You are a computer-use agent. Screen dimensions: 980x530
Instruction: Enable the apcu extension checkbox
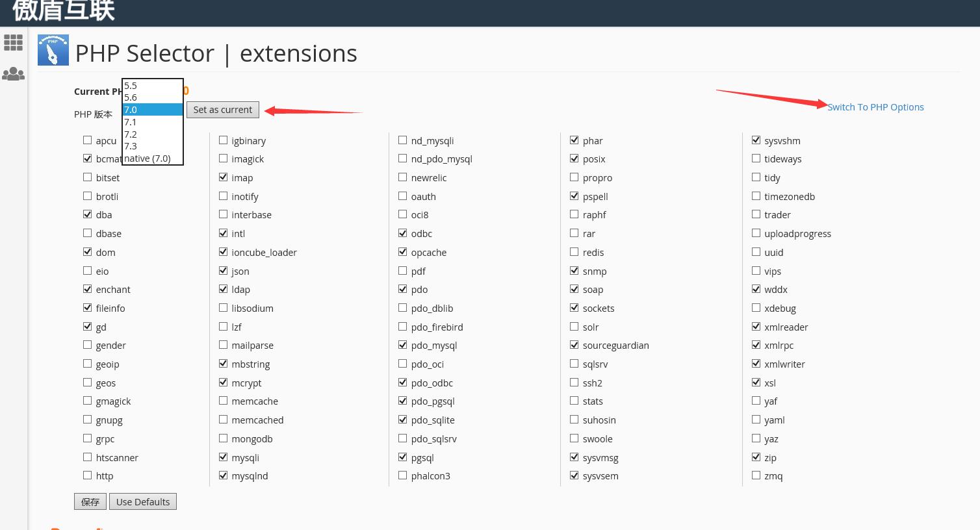[88, 140]
